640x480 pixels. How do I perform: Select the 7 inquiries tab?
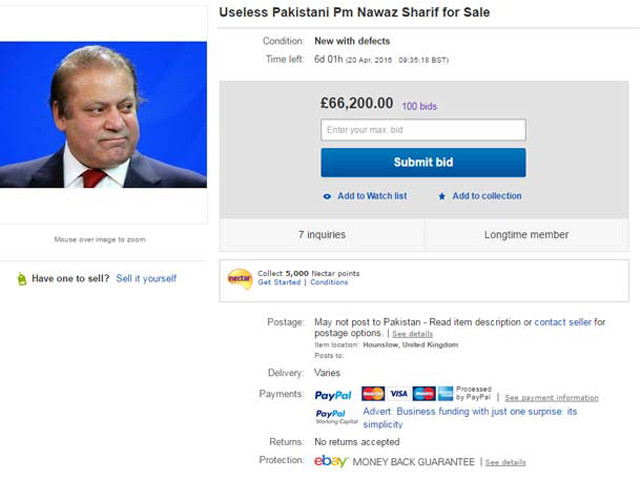click(322, 235)
